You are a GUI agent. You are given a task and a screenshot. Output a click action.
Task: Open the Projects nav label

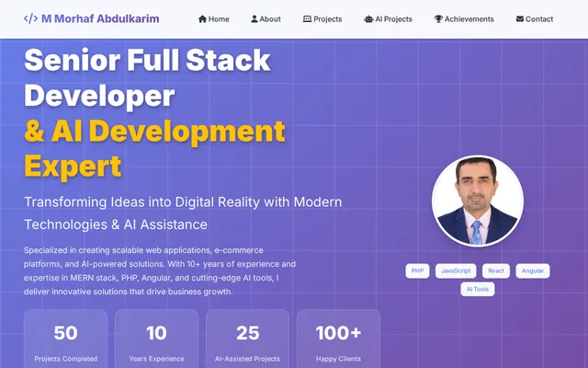(328, 19)
